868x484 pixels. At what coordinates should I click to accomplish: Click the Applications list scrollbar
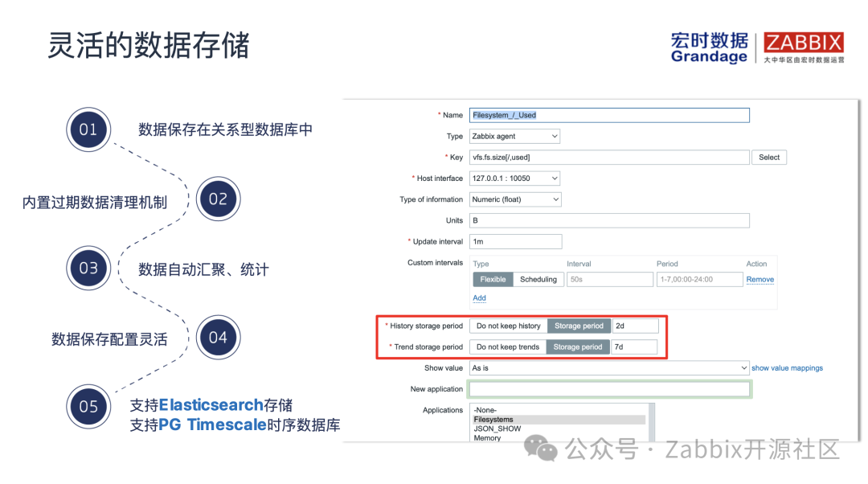652,423
